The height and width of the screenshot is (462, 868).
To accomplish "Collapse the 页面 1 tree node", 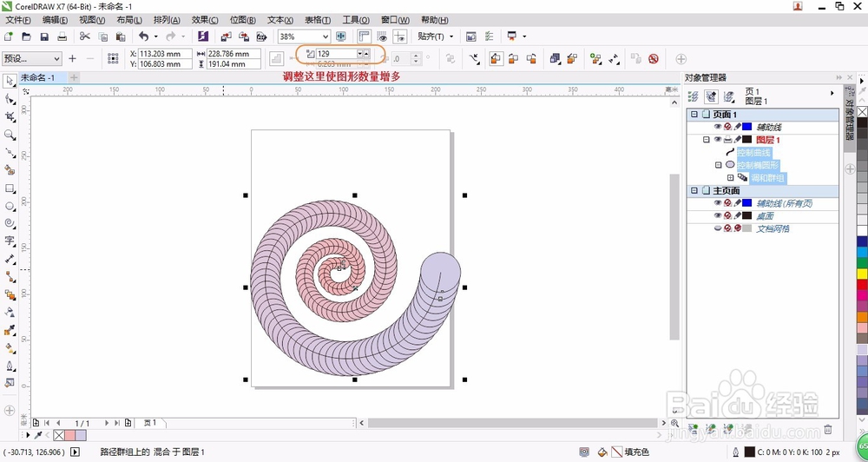I will [694, 114].
